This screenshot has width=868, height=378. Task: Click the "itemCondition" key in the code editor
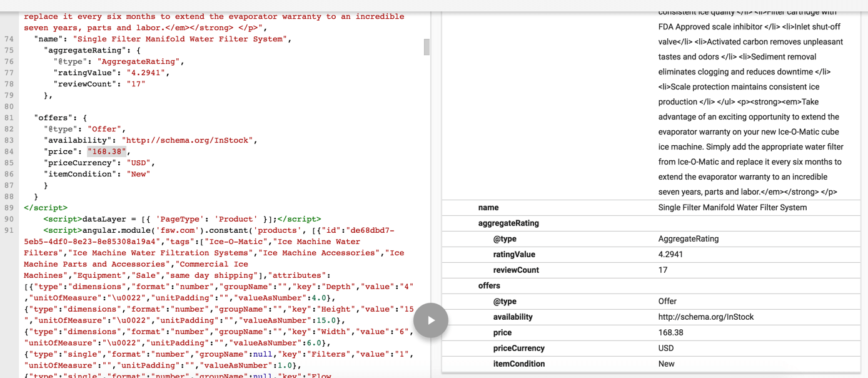pyautogui.click(x=80, y=174)
